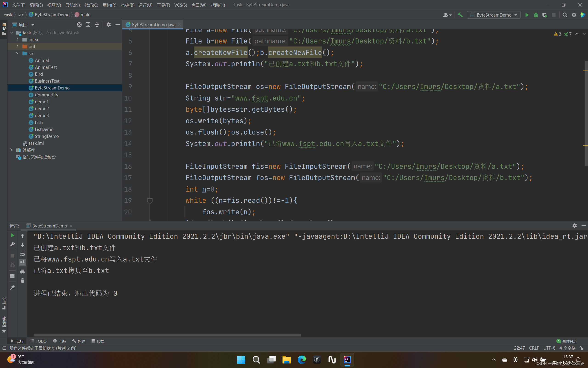Open the 构建 tool window
588x368 pixels.
point(79,341)
